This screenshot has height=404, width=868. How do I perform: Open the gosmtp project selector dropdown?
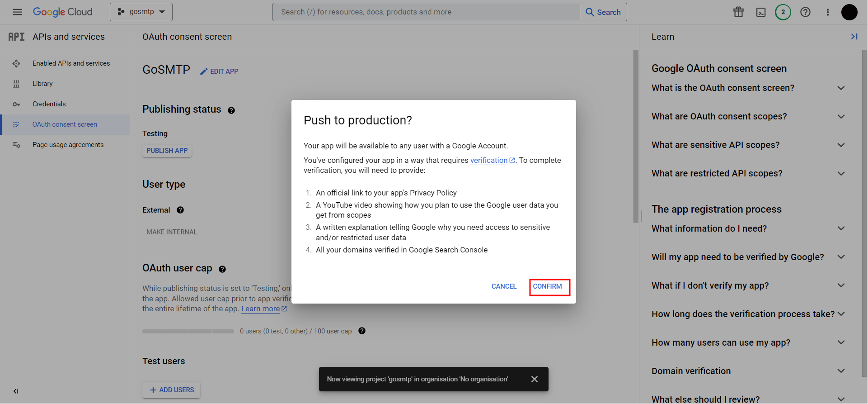click(141, 12)
